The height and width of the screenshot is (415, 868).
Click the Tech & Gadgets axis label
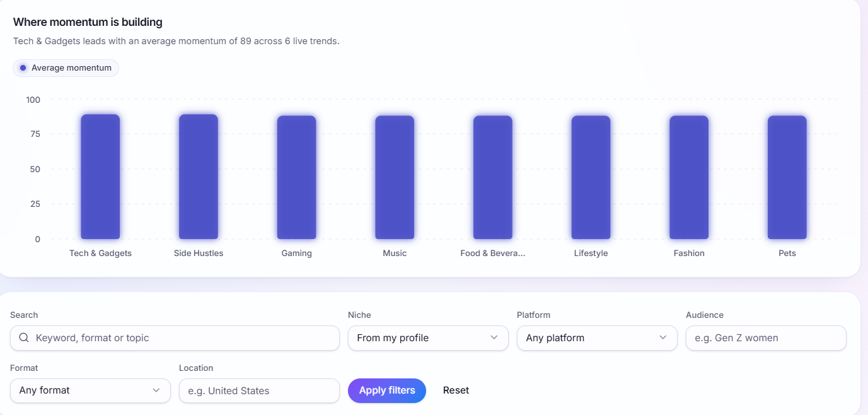pos(100,254)
